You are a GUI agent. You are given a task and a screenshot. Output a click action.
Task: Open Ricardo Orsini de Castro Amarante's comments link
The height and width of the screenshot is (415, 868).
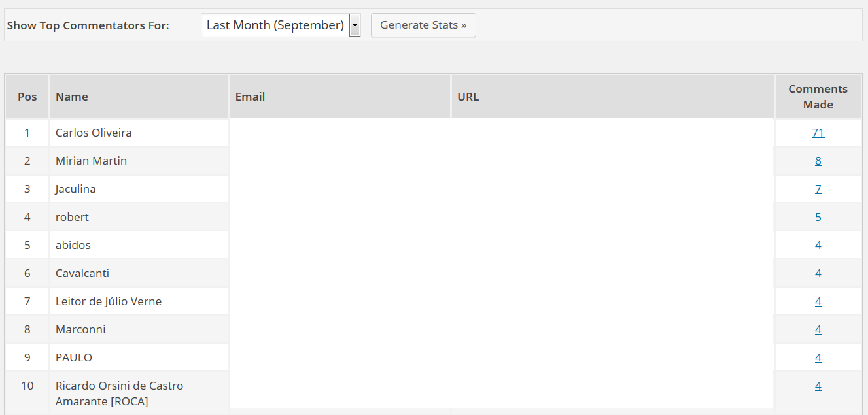point(818,386)
